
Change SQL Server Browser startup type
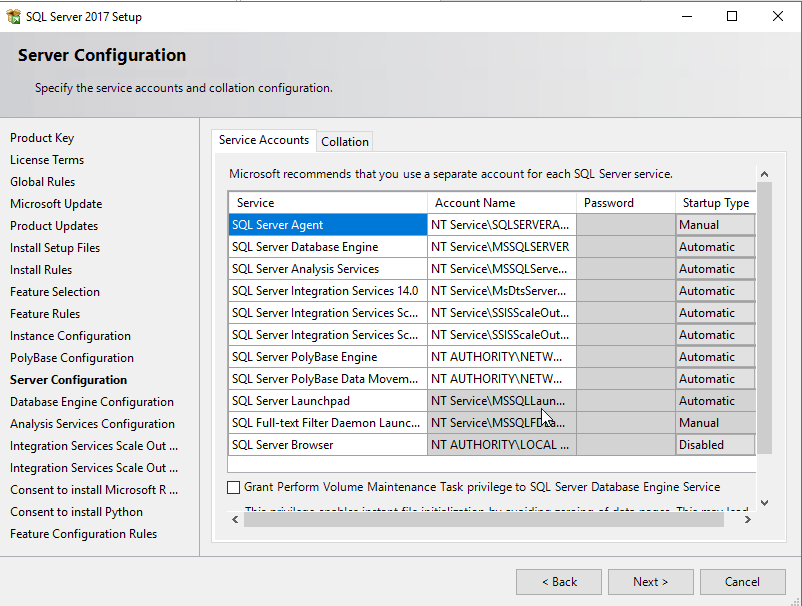[x=715, y=445]
